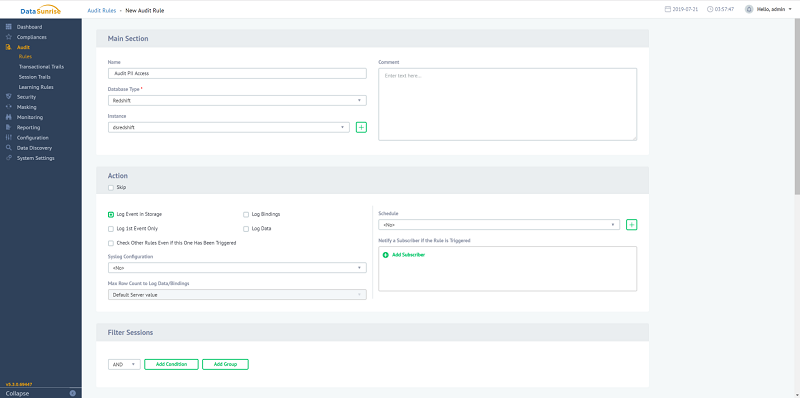Enable the Skip checkbox
The height and width of the screenshot is (398, 800).
pos(111,188)
